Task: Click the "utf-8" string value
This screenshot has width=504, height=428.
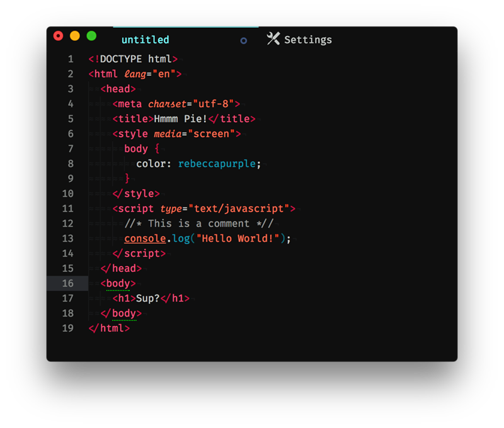Action: click(214, 104)
